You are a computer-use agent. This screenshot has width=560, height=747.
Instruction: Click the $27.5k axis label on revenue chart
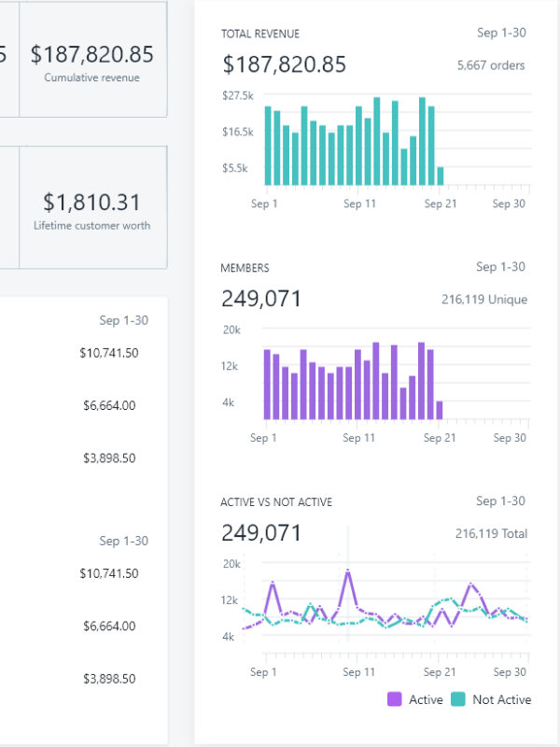[238, 95]
